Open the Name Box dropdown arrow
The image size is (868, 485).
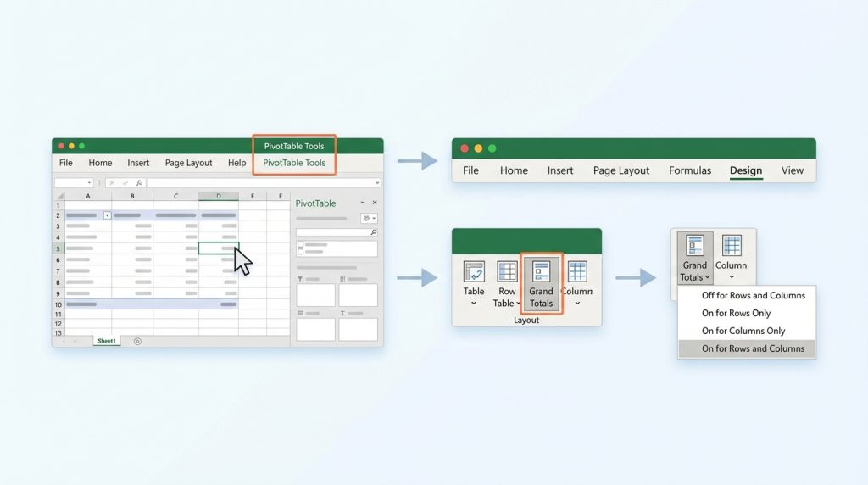[x=89, y=182]
